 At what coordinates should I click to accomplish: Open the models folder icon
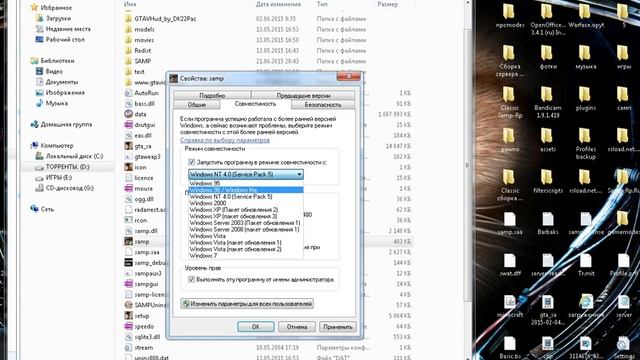(128, 29)
